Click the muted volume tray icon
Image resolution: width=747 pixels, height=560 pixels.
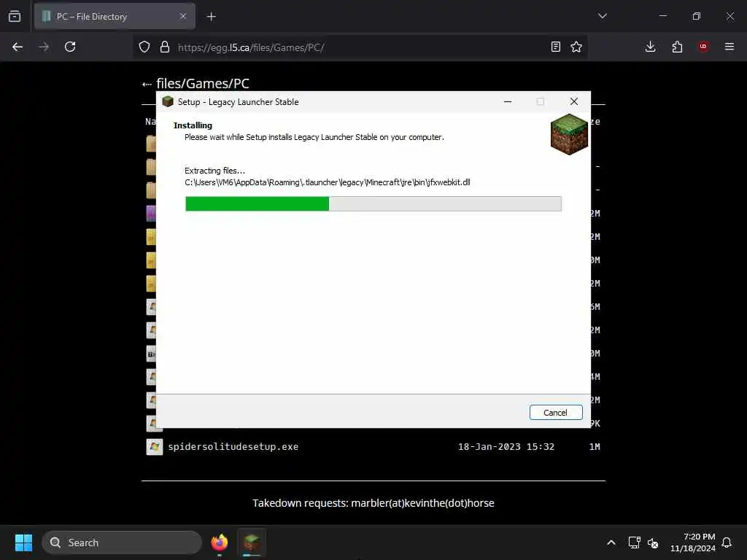(653, 542)
